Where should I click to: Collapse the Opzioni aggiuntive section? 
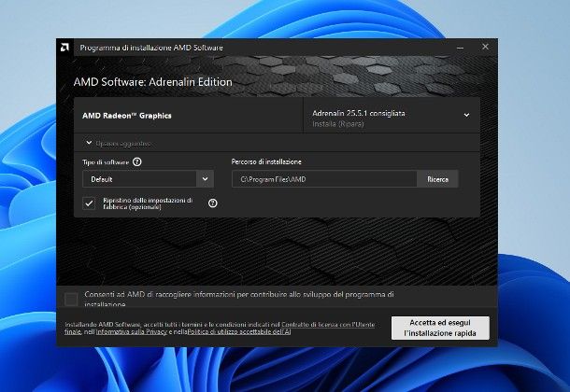(88, 143)
